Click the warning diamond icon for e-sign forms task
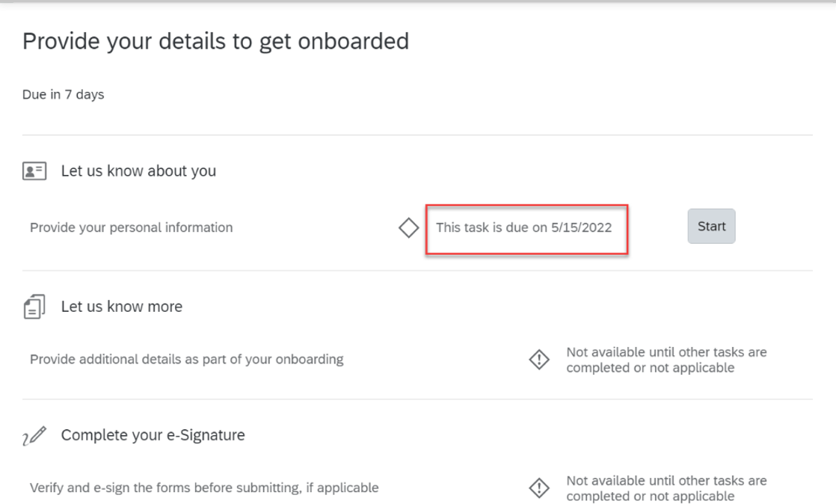This screenshot has height=504, width=836. tap(539, 488)
